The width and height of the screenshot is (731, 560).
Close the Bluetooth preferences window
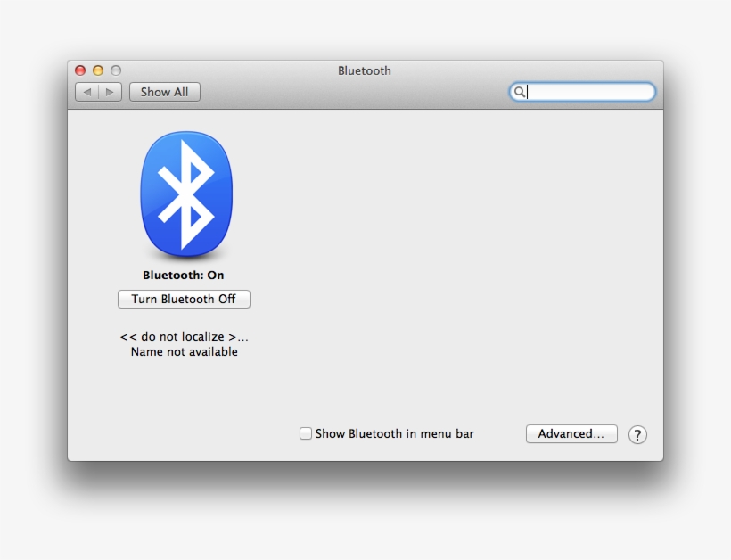click(x=79, y=69)
